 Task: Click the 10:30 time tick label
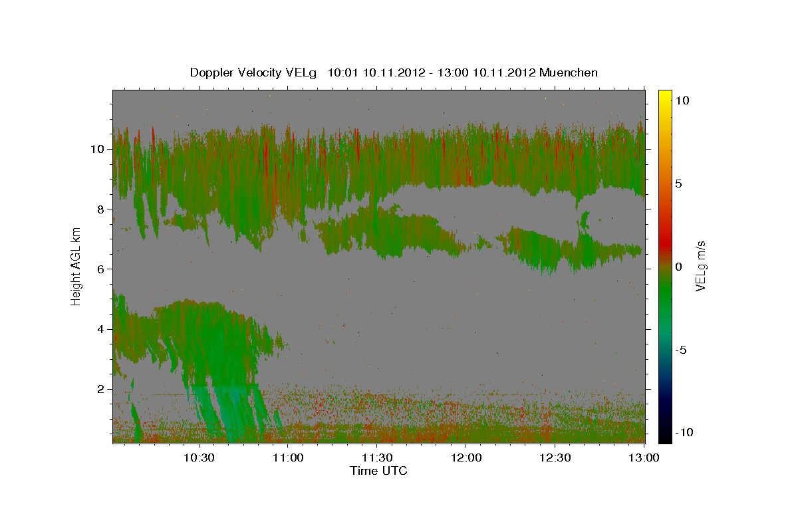click(x=198, y=458)
